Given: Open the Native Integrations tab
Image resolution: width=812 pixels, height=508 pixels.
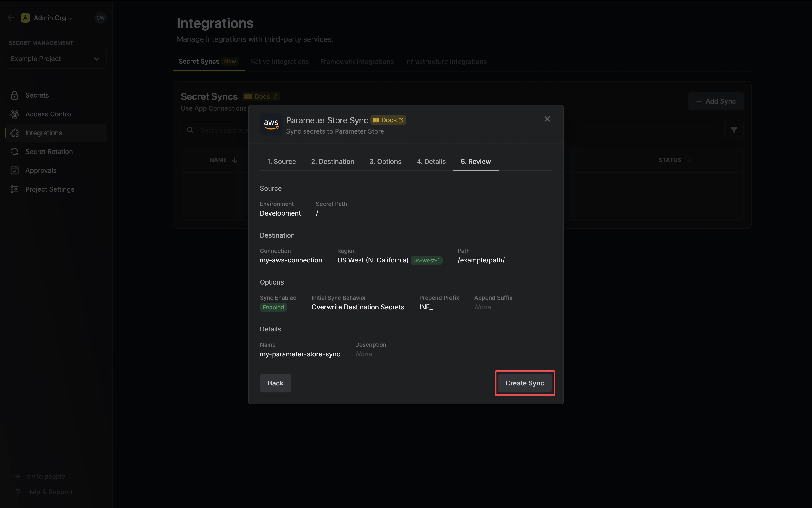Looking at the screenshot, I should pyautogui.click(x=279, y=62).
